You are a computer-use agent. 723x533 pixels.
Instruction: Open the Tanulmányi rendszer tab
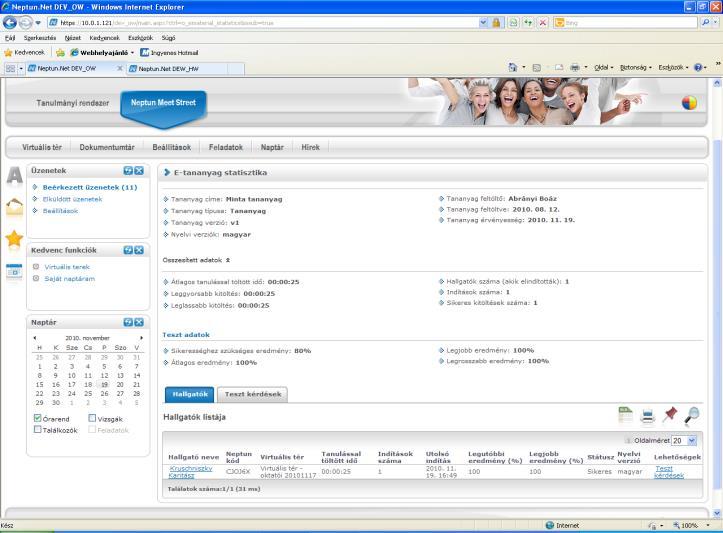(73, 103)
